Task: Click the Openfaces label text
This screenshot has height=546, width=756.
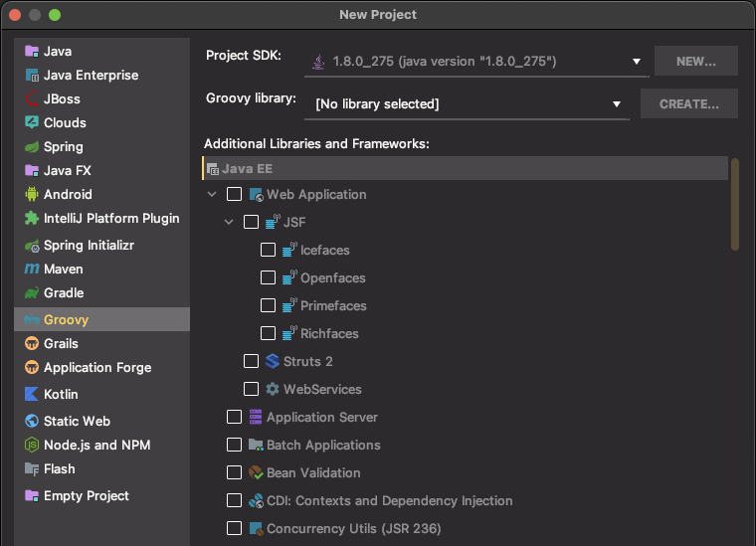Action: pyautogui.click(x=332, y=278)
